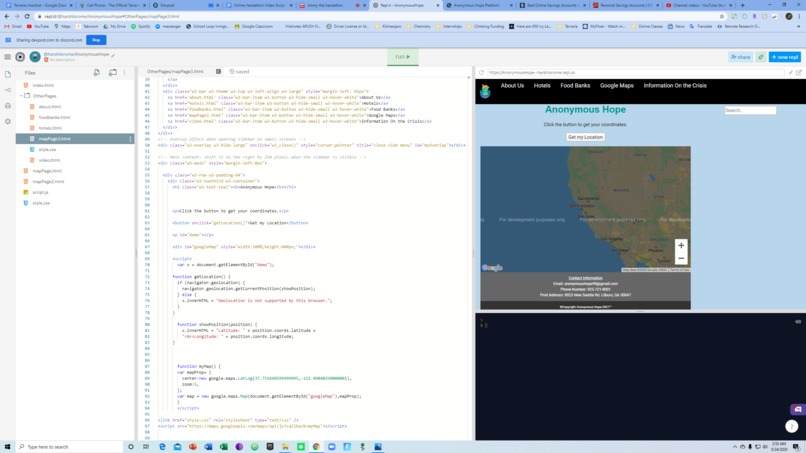Open the Files panel three-dot menu
The height and width of the screenshot is (453, 806).
click(x=124, y=73)
